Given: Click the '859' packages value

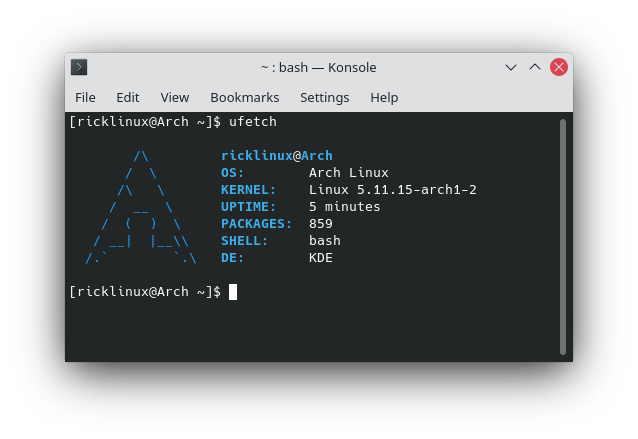Looking at the screenshot, I should tap(321, 224).
